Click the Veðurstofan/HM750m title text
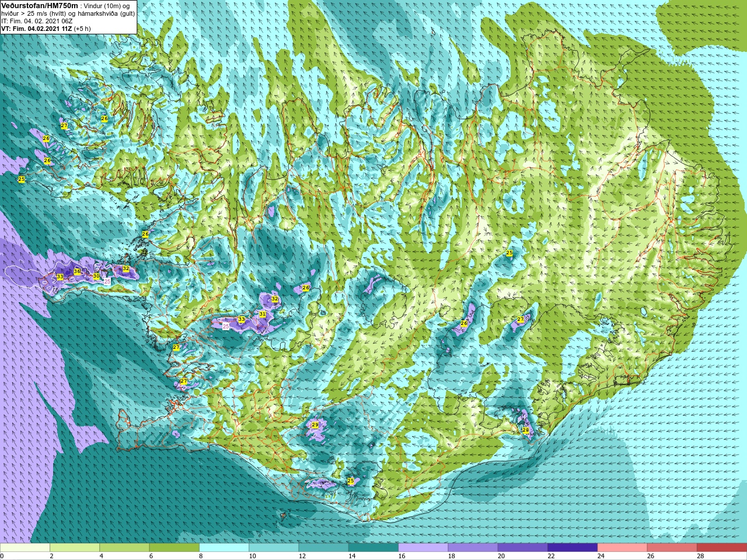Image resolution: width=747 pixels, height=560 pixels. point(40,5)
